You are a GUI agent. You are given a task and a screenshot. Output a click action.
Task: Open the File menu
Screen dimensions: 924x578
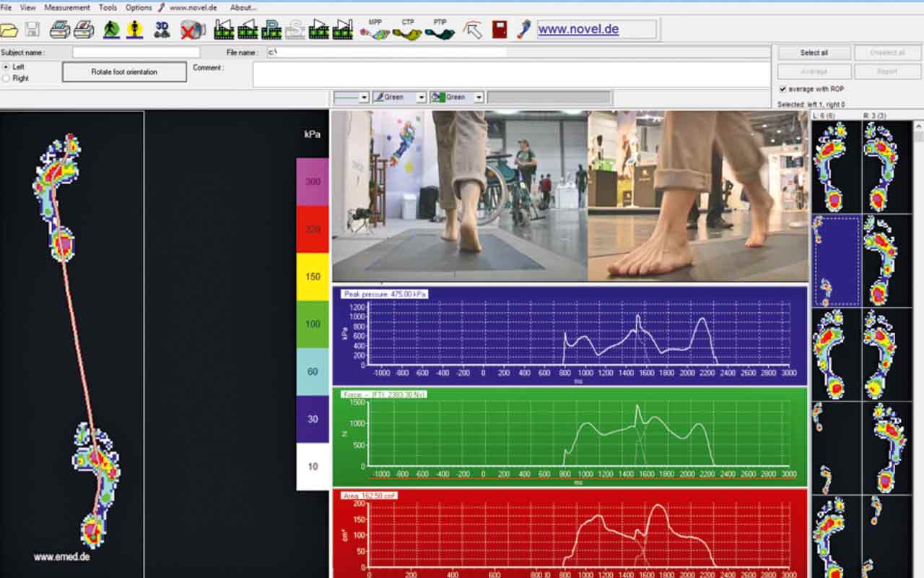(x=6, y=7)
